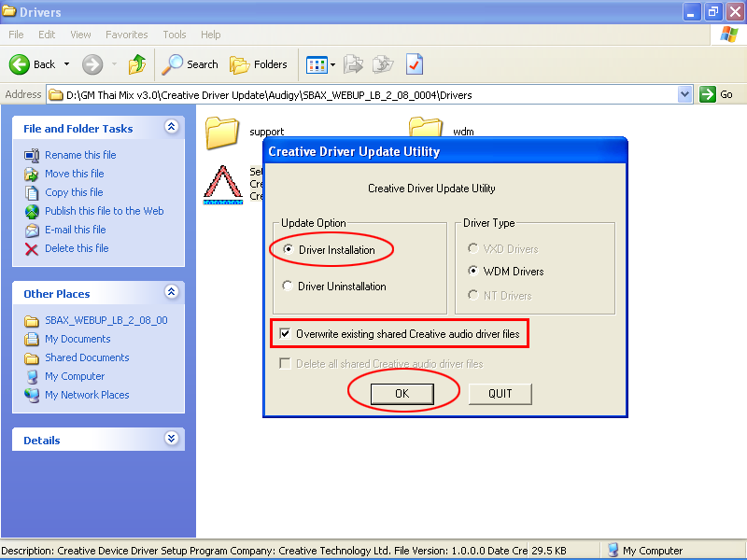Collapse the Other Places panel
The height and width of the screenshot is (560, 747).
click(172, 291)
